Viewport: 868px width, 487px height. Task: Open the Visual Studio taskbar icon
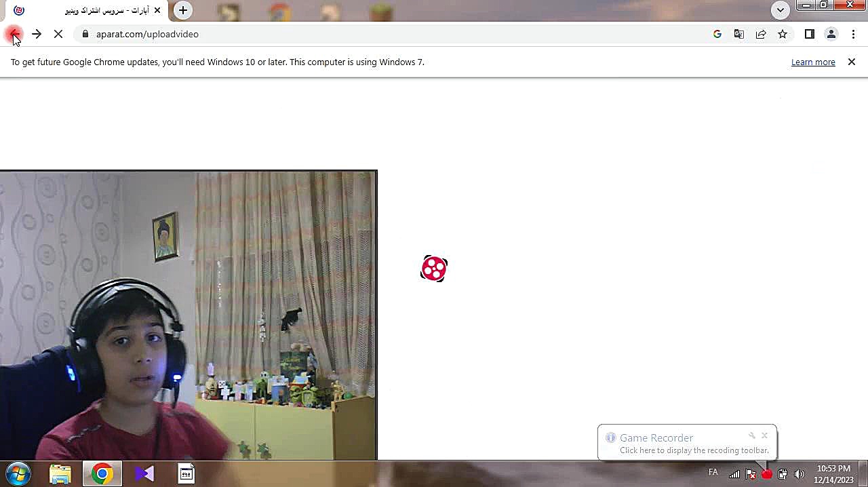click(144, 473)
